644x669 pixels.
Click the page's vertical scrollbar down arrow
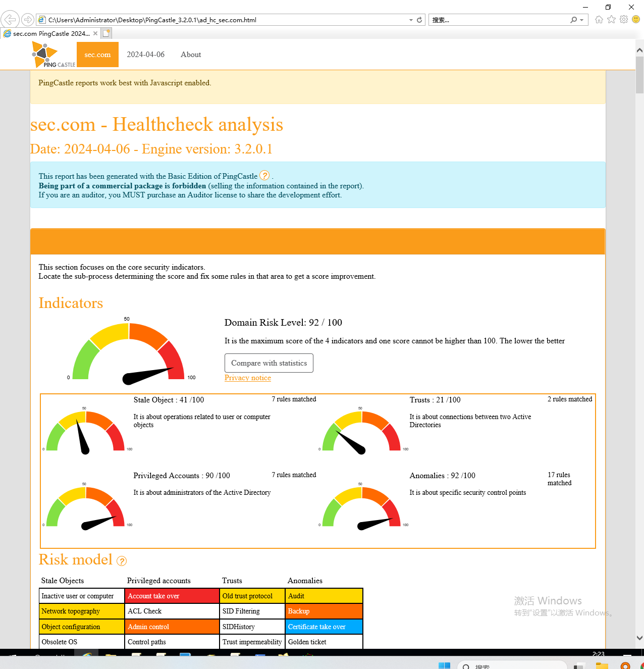[x=639, y=638]
